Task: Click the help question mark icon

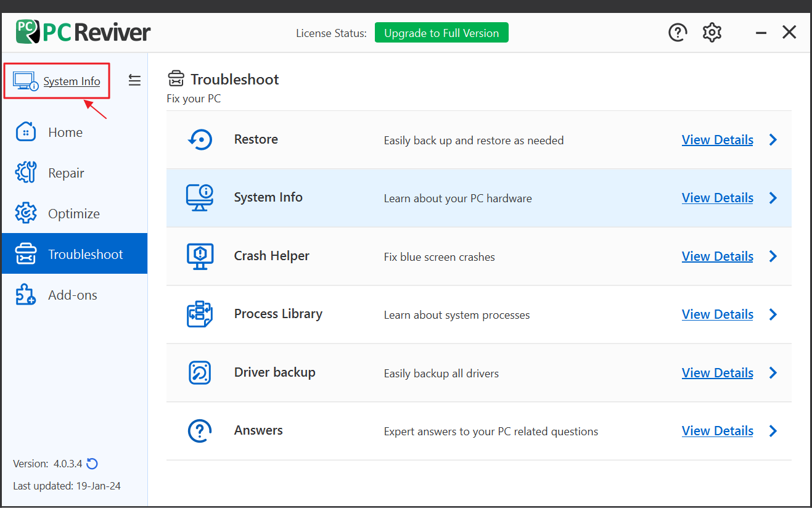Action: coord(678,33)
